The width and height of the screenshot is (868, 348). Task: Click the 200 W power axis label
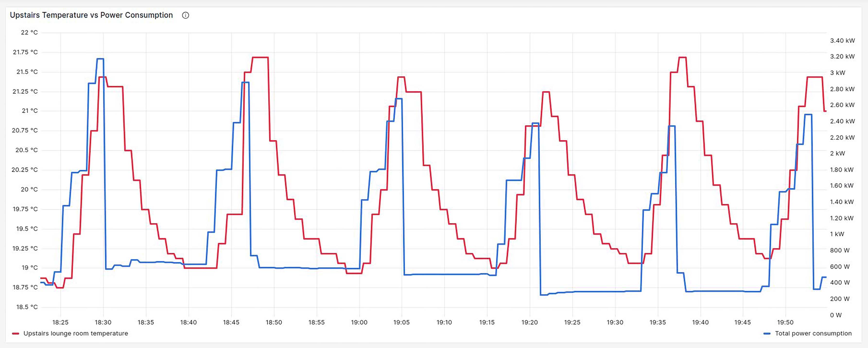tap(840, 298)
